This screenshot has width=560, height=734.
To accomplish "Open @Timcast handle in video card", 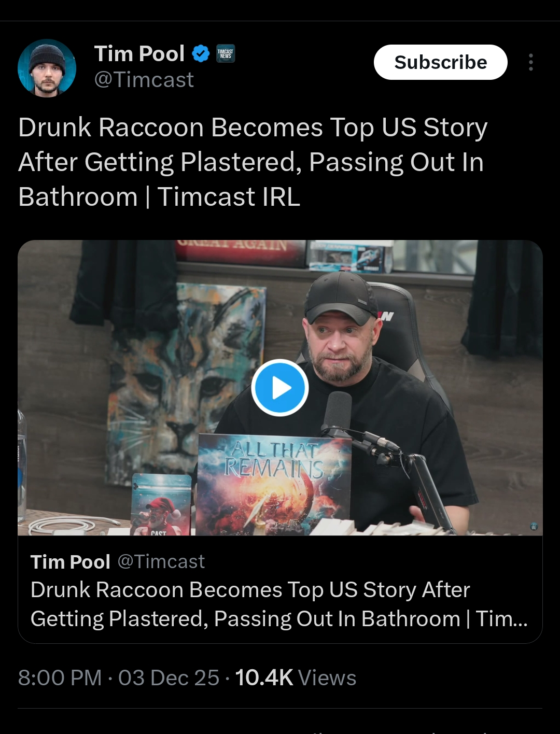I will click(x=161, y=562).
